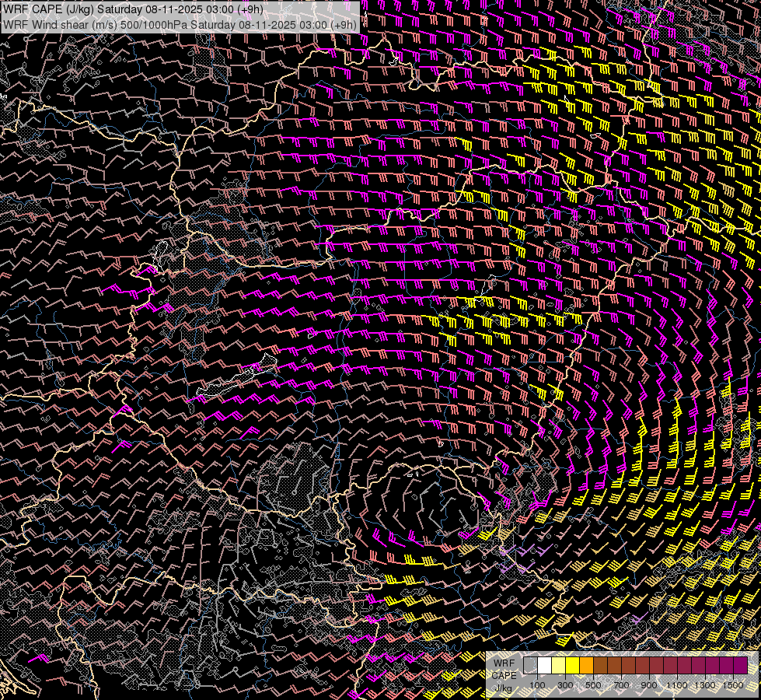This screenshot has height=700, width=761.
Task: Choose the rightmost purple legend swatch
Action: [740, 665]
